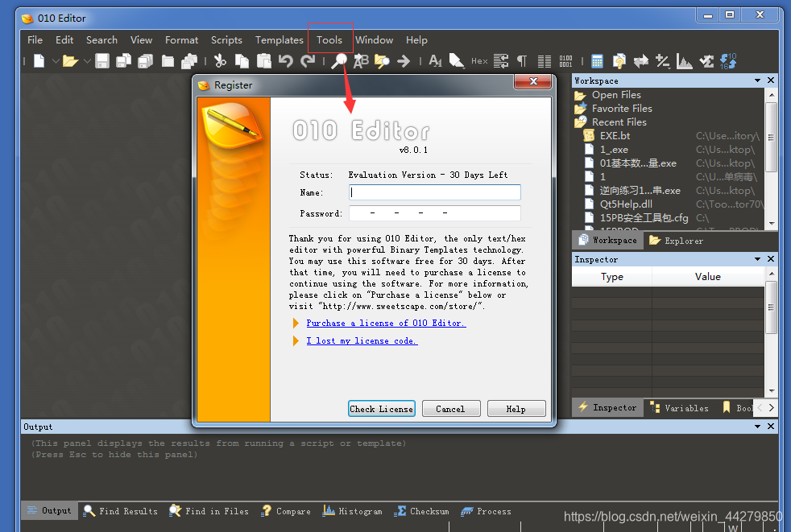Open the Find Results tab
791x532 pixels.
click(x=121, y=511)
